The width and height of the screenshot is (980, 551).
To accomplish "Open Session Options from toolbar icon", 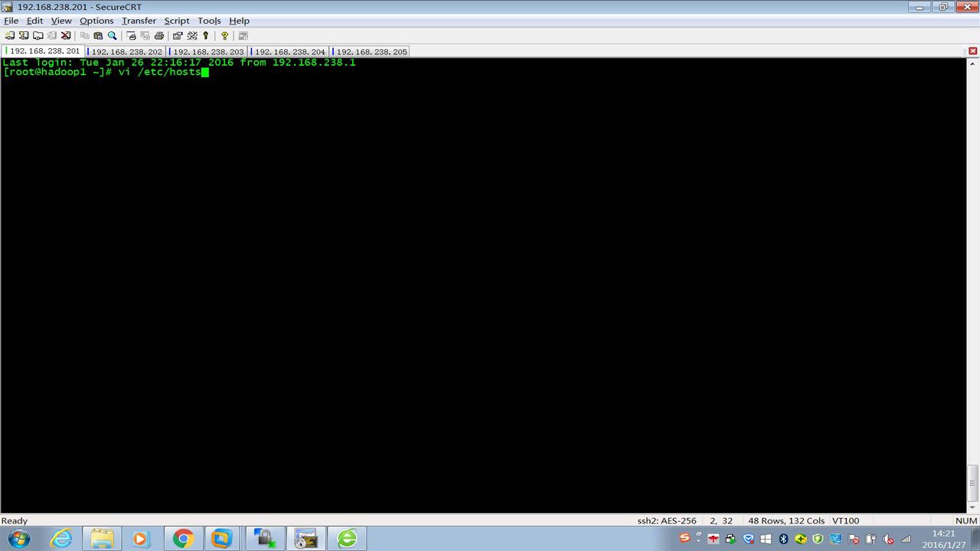I will pyautogui.click(x=178, y=35).
